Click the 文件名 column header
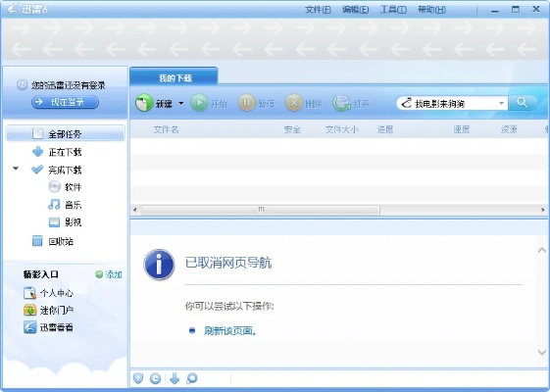 pyautogui.click(x=166, y=129)
